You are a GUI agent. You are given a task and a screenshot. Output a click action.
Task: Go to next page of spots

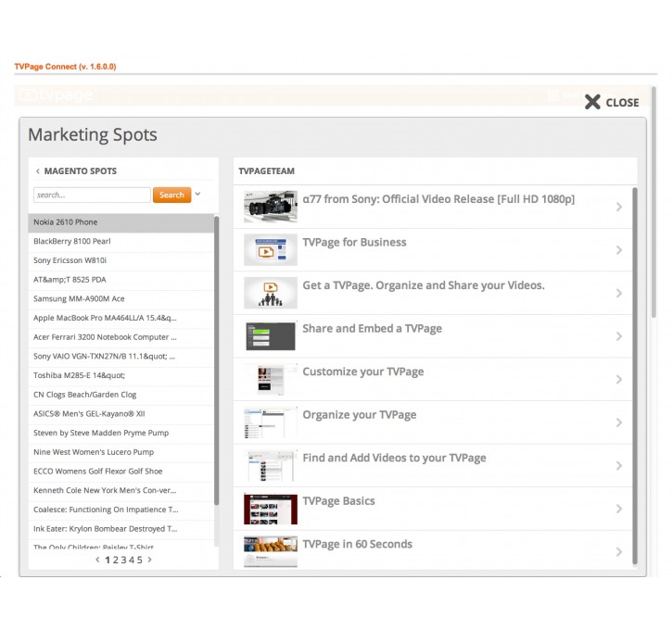(x=149, y=560)
